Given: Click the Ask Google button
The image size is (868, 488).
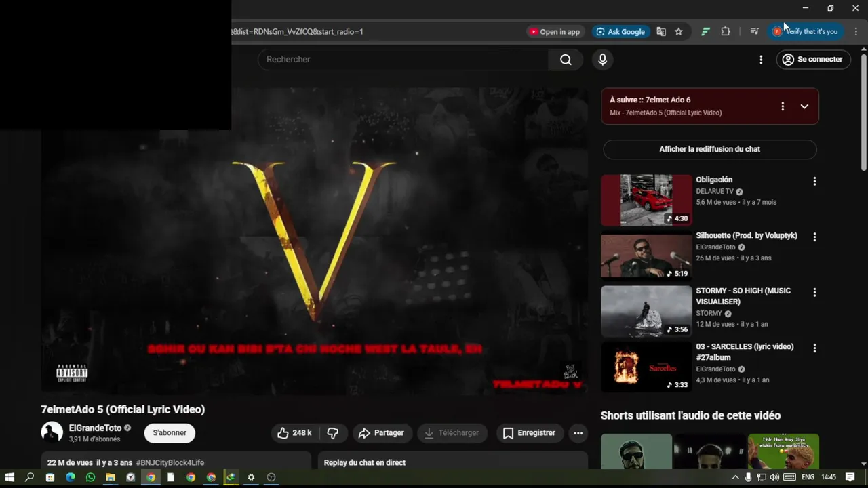Looking at the screenshot, I should (x=620, y=31).
